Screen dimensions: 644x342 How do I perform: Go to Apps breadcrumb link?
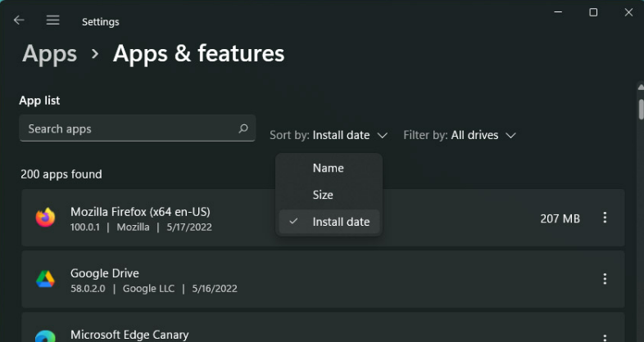(x=49, y=54)
